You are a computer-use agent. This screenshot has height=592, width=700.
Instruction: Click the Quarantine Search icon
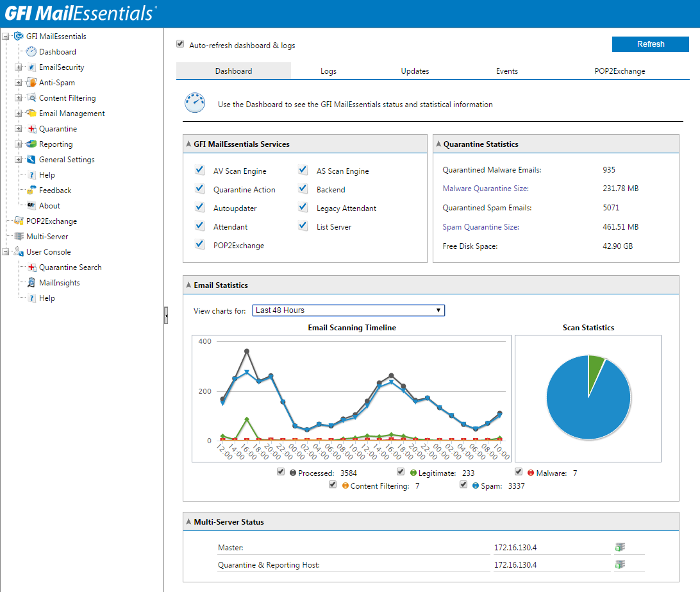point(31,267)
